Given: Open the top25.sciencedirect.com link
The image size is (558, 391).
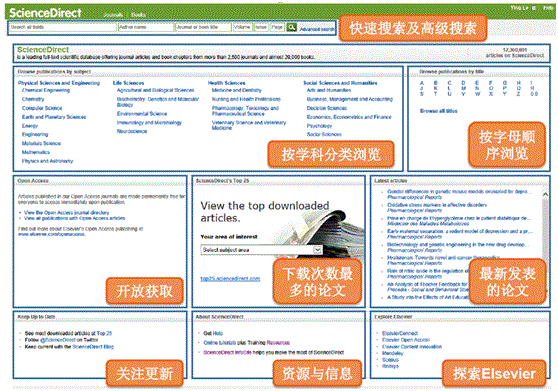Looking at the screenshot, I should click(230, 279).
